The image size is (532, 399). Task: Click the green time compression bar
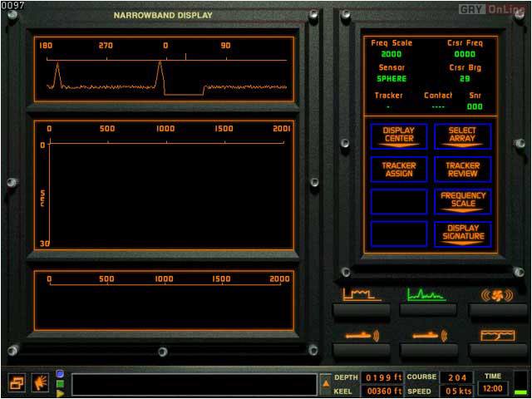[x=520, y=392]
